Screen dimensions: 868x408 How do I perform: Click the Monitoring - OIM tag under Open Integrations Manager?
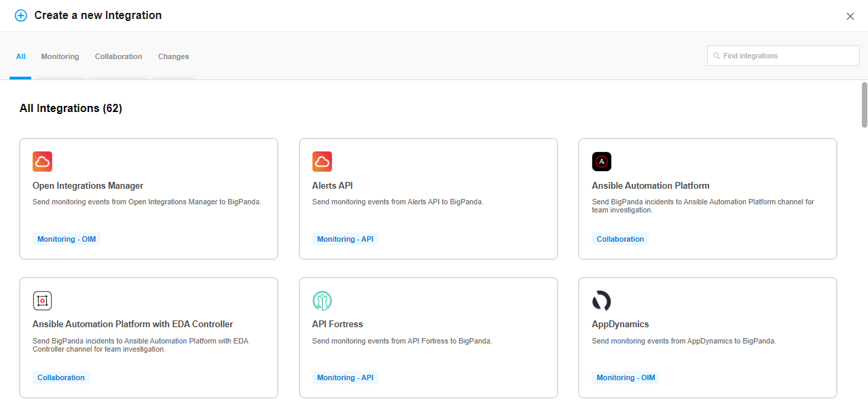66,238
